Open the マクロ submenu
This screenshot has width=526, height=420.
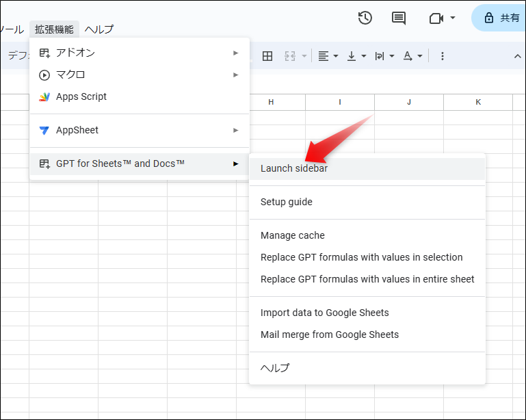click(140, 75)
